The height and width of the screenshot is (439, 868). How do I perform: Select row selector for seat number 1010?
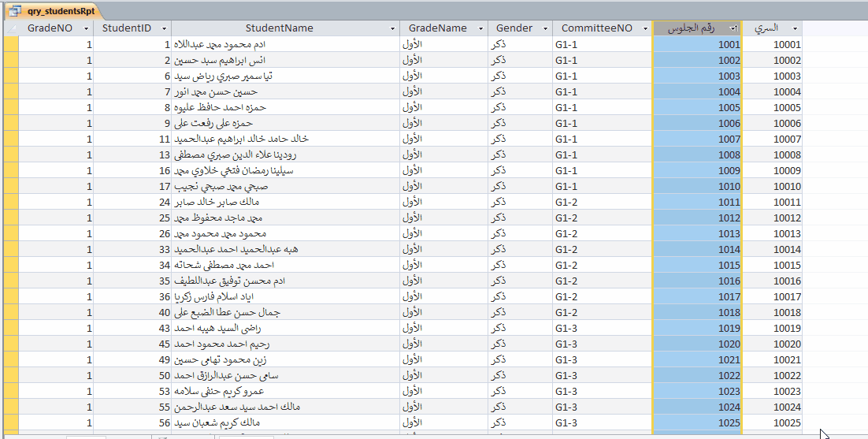pos(11,187)
